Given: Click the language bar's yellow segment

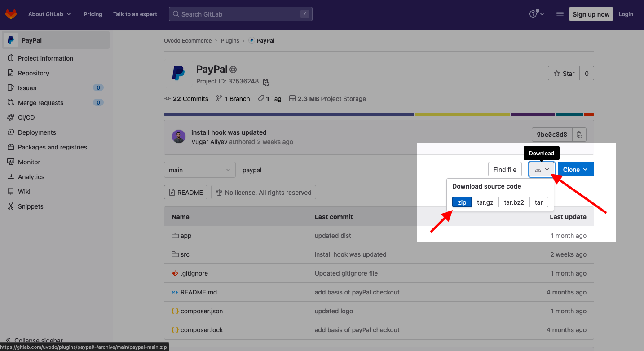Looking at the screenshot, I should (462, 114).
